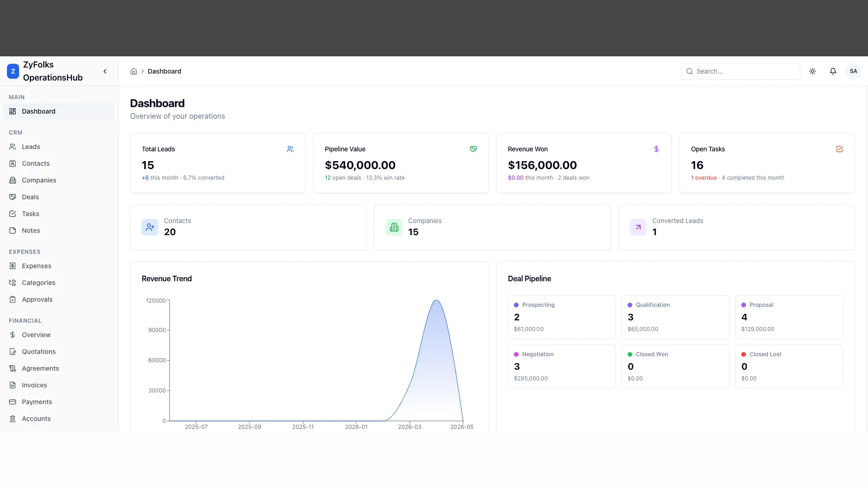The image size is (868, 488).
Task: Click the Tasks check icon in sidebar
Action: [x=13, y=214]
